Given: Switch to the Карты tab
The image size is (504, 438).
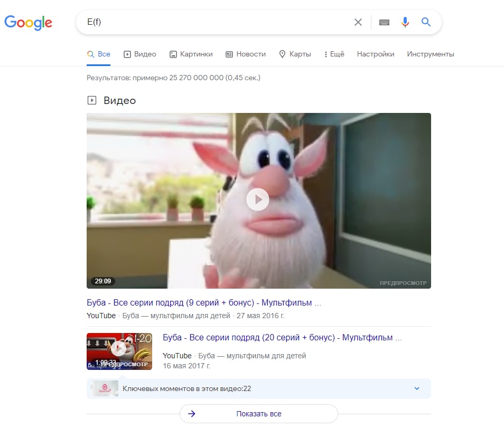Looking at the screenshot, I should [295, 54].
